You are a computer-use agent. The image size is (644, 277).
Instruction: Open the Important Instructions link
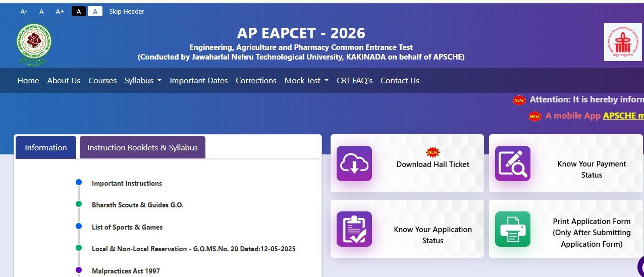pos(127,183)
